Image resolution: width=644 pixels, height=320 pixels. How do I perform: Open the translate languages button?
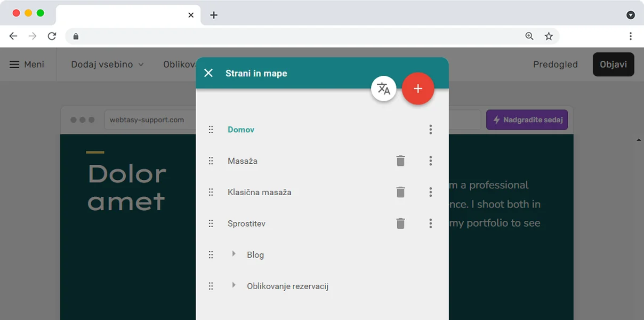point(384,89)
